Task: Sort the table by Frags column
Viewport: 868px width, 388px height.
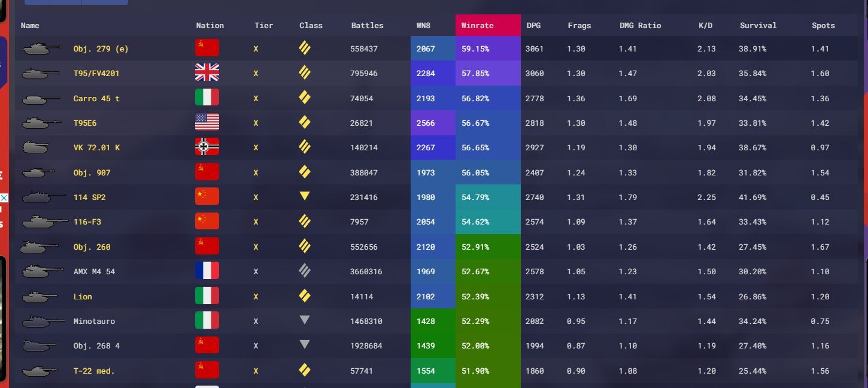Action: (579, 25)
